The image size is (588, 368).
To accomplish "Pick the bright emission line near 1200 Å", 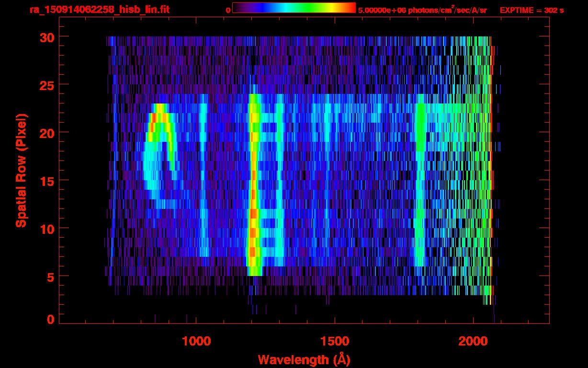I will click(x=253, y=192).
